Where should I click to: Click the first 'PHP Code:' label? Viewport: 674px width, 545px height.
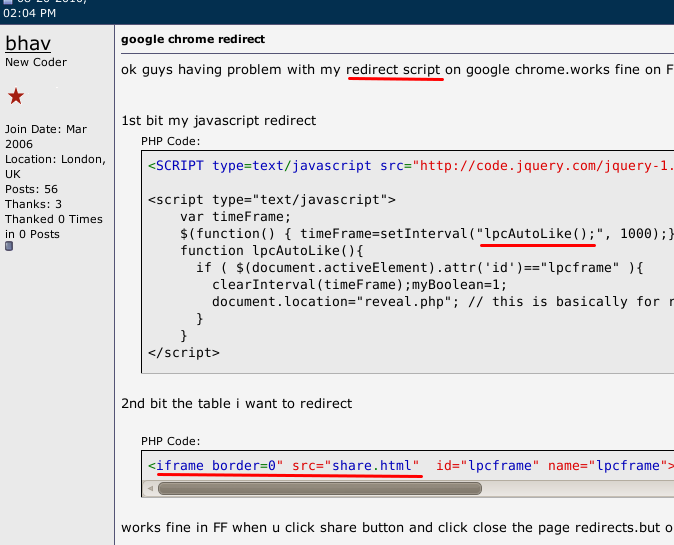[171, 141]
